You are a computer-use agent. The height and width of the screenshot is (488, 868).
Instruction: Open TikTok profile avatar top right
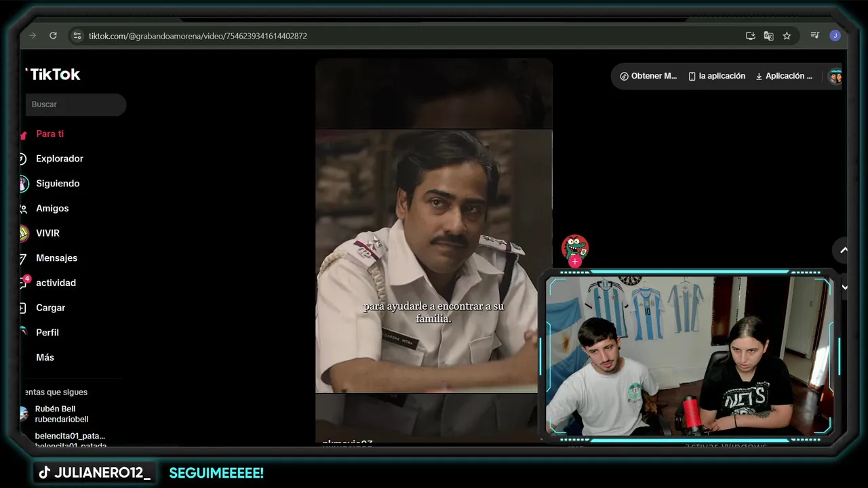coord(835,77)
